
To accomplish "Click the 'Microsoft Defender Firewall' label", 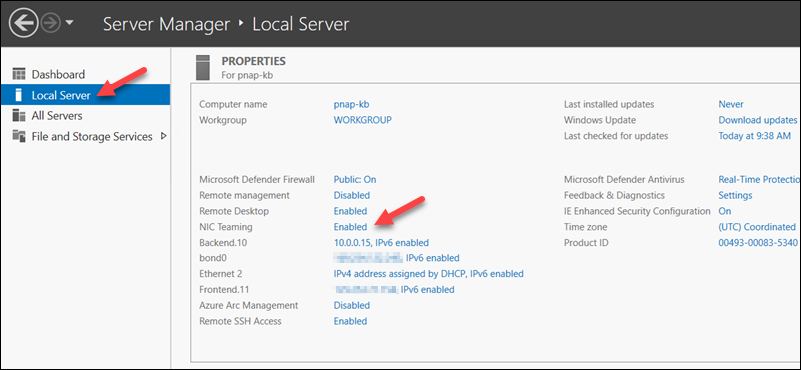I will pyautogui.click(x=257, y=179).
